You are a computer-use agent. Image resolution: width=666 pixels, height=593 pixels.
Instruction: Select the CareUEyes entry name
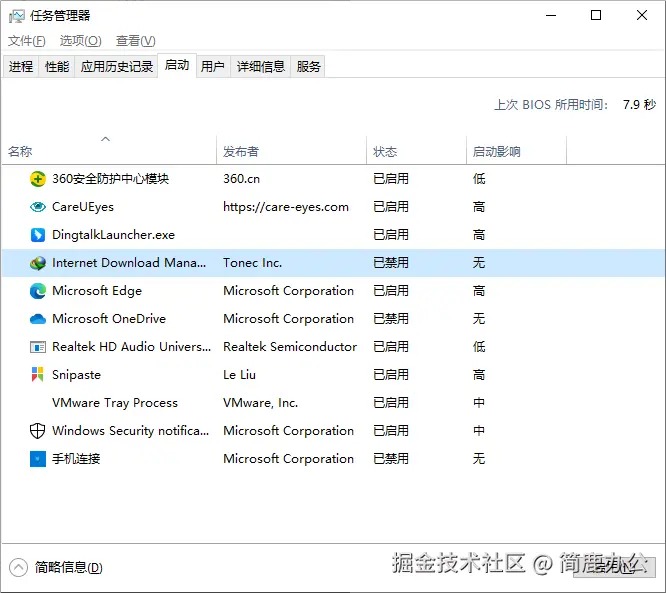[83, 207]
